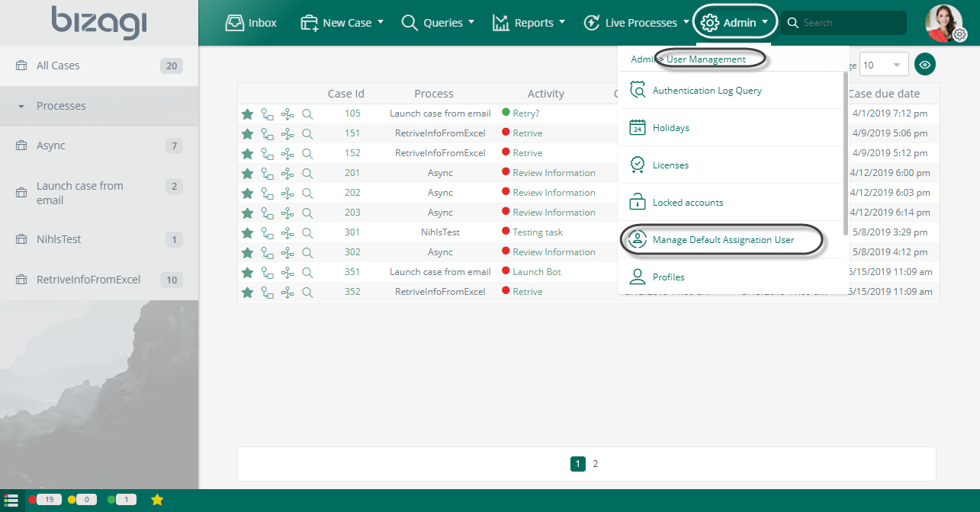
Task: Collapse the Processes section in the sidebar
Action: [x=99, y=106]
